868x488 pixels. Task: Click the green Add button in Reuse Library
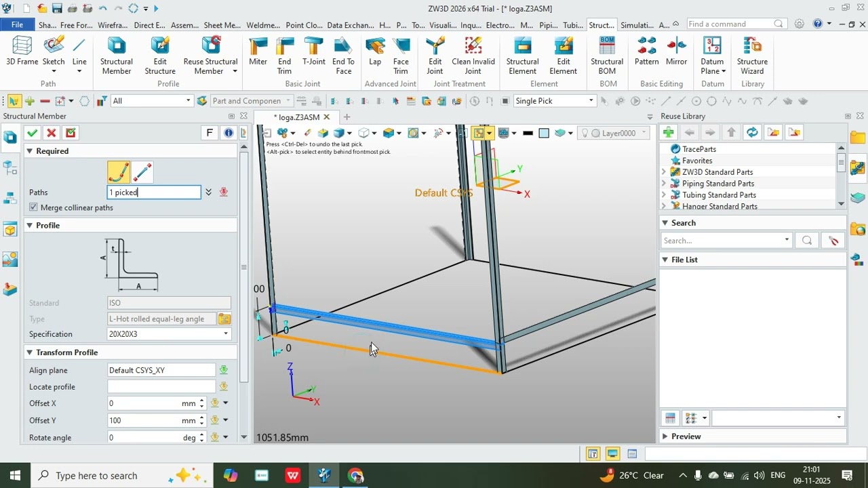pyautogui.click(x=669, y=133)
